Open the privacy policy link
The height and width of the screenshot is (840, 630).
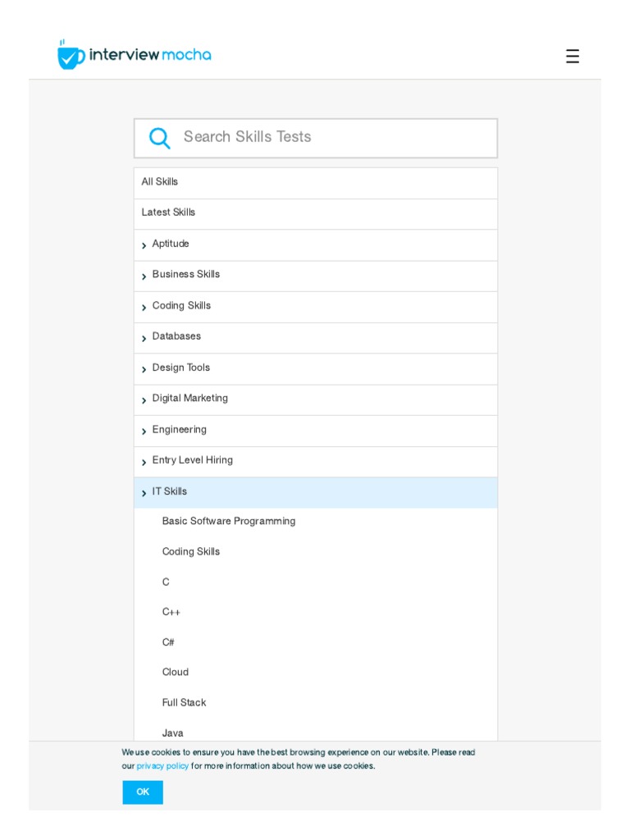pyautogui.click(x=162, y=766)
